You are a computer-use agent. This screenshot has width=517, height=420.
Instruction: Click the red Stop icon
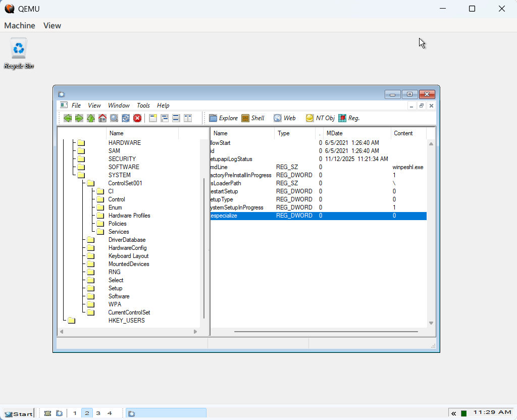pyautogui.click(x=137, y=118)
